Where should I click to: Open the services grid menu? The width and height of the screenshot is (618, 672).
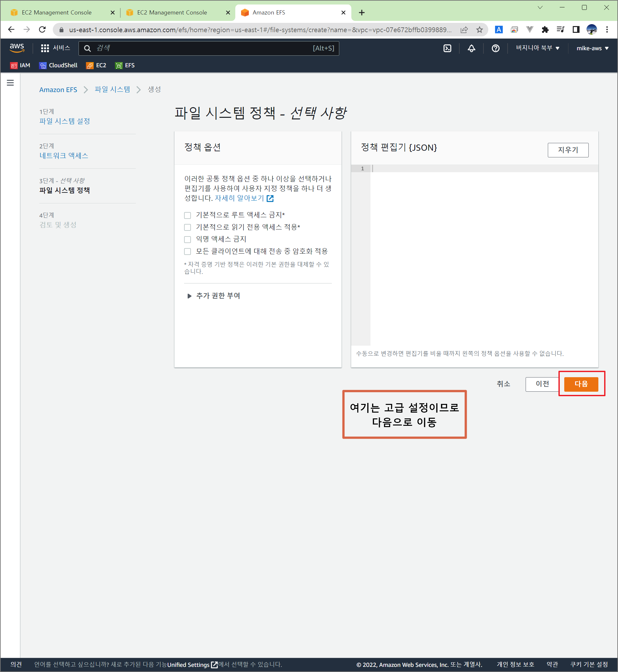pos(45,48)
